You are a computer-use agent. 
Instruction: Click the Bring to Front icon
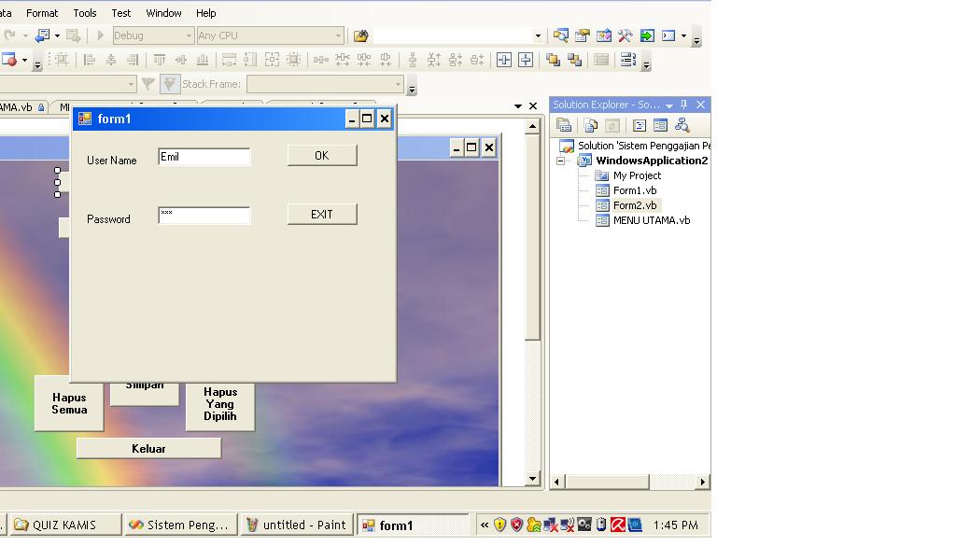point(553,60)
